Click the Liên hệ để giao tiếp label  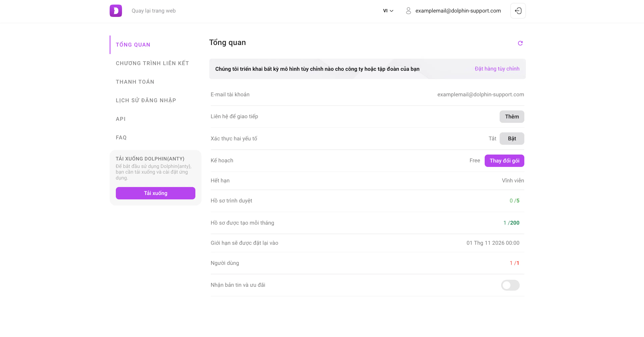234,116
